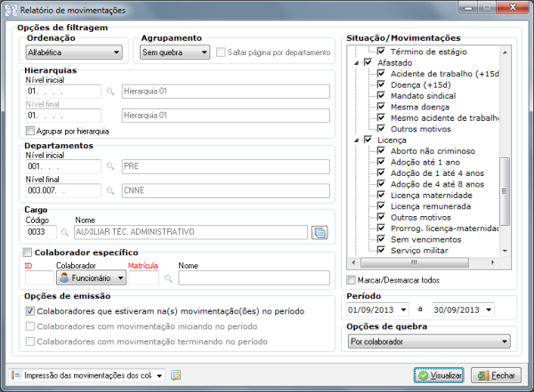Click the search icon next to Matrícula field

click(x=166, y=277)
